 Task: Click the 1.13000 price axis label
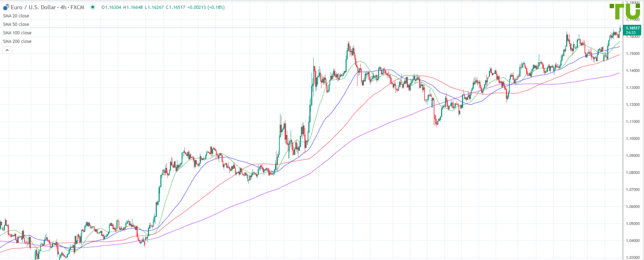(633, 88)
